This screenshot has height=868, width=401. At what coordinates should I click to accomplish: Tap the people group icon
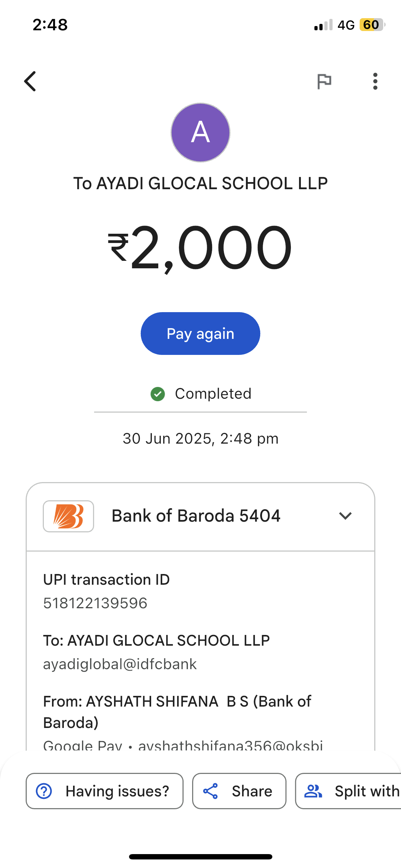pos(313,791)
